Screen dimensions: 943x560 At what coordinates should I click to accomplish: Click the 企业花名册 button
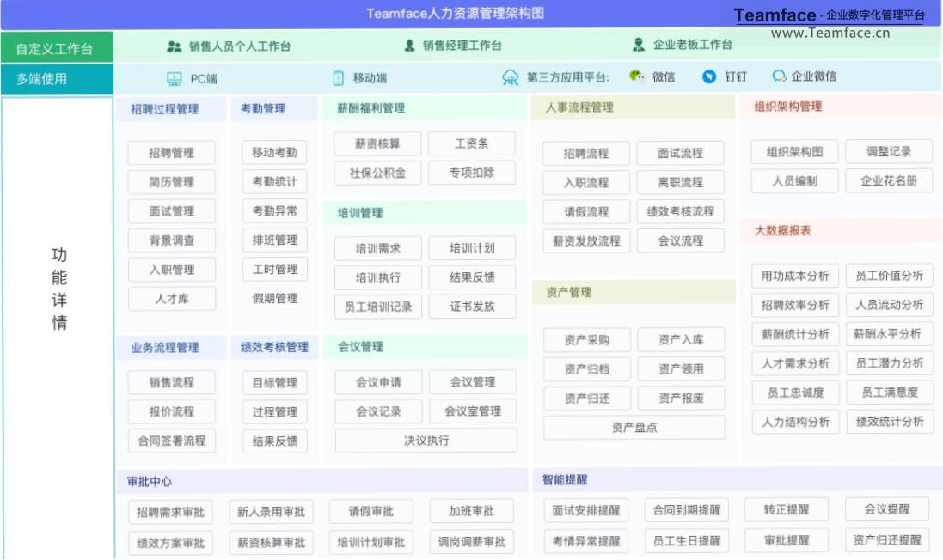[x=889, y=181]
